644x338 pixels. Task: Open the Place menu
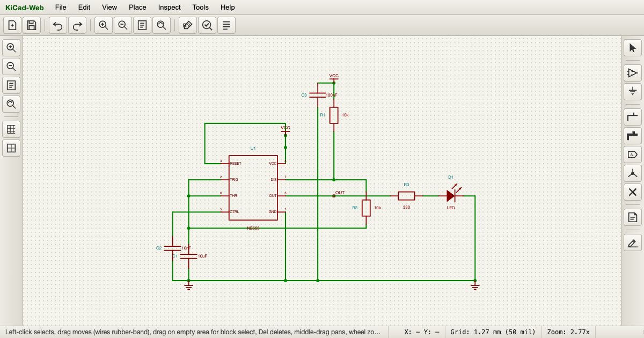tap(137, 8)
